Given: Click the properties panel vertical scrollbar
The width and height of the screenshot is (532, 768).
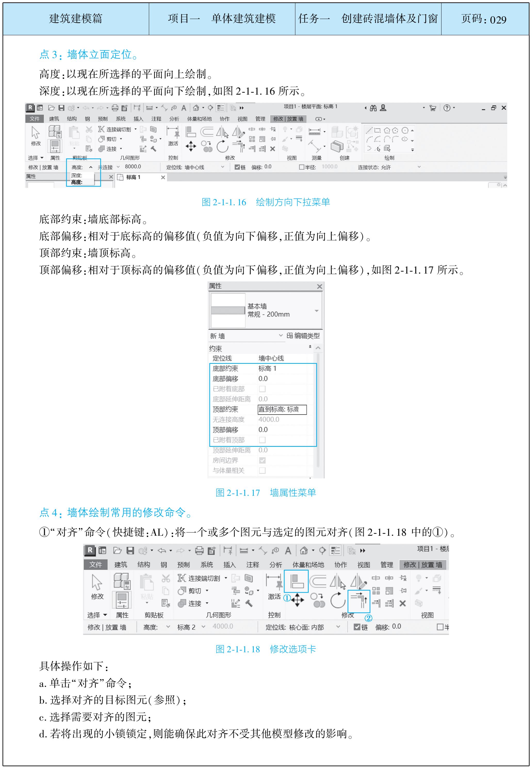Looking at the screenshot, I should 318,410.
